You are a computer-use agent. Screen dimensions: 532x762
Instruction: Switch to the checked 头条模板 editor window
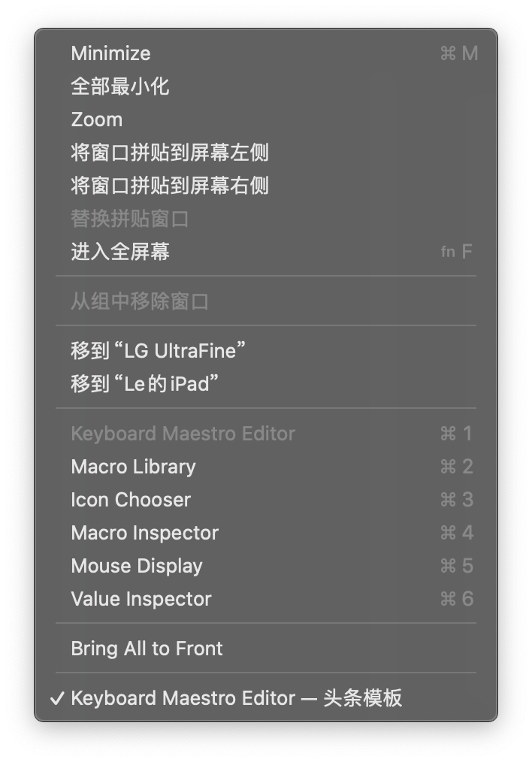click(x=237, y=698)
